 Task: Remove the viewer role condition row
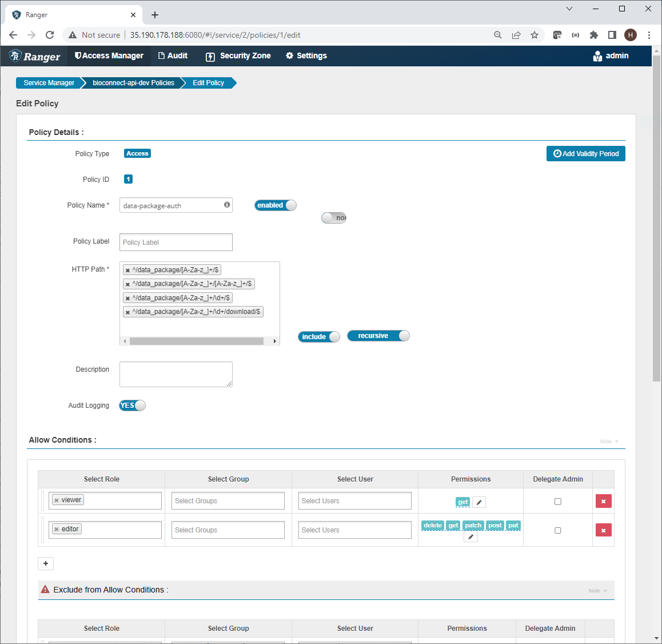point(603,501)
